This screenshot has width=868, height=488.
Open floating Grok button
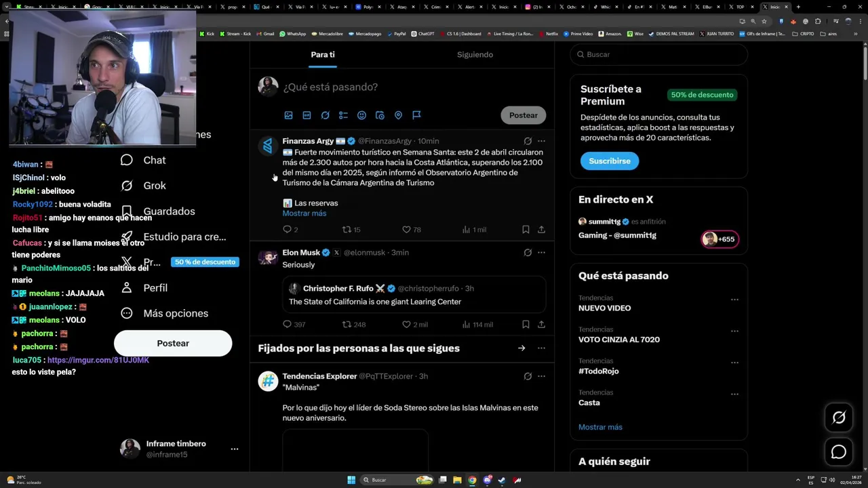839,418
